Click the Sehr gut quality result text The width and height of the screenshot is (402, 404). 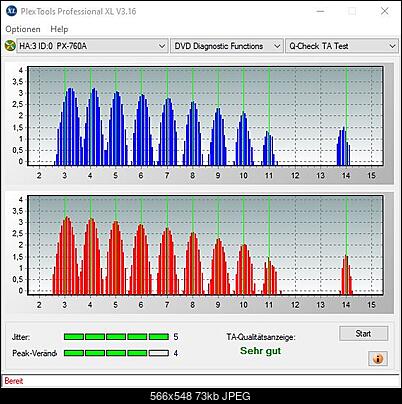(x=260, y=351)
